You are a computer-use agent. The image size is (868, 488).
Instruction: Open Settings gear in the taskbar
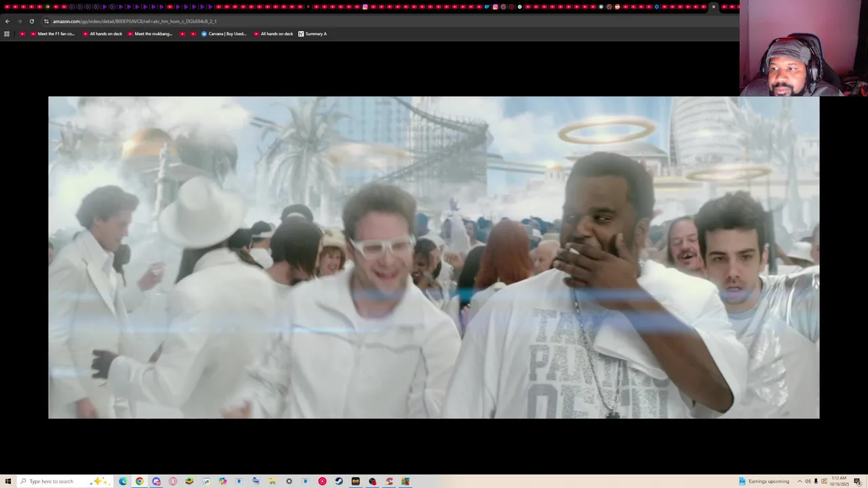pos(289,481)
